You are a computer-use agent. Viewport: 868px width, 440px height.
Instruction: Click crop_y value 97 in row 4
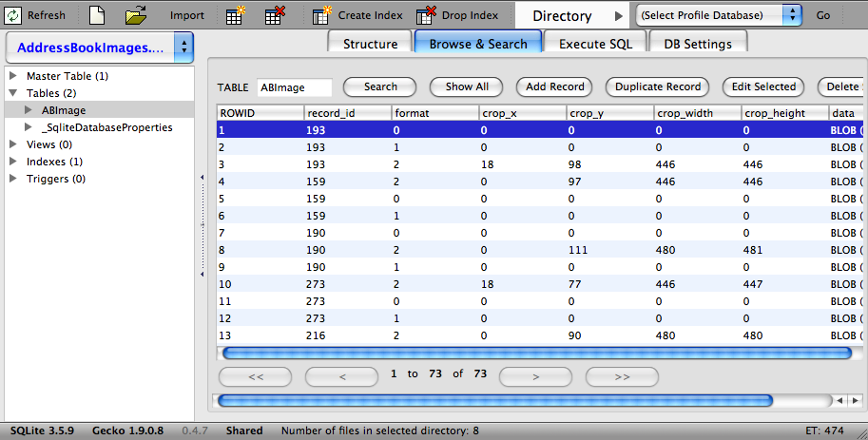point(574,182)
